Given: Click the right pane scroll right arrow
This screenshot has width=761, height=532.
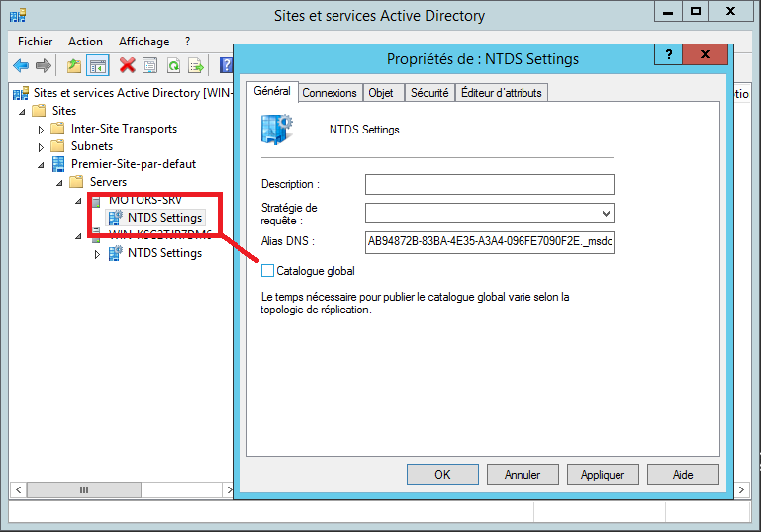Looking at the screenshot, I should [x=741, y=489].
